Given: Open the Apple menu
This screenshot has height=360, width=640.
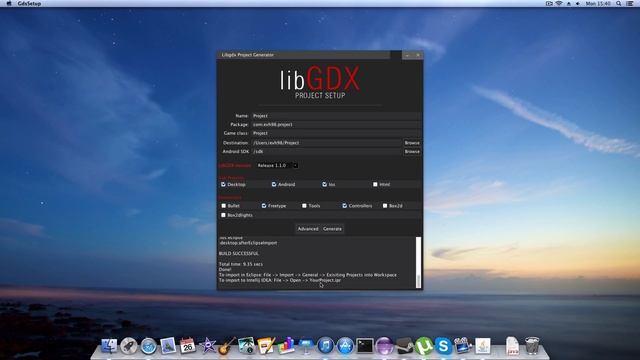Looking at the screenshot, I should pos(9,3).
